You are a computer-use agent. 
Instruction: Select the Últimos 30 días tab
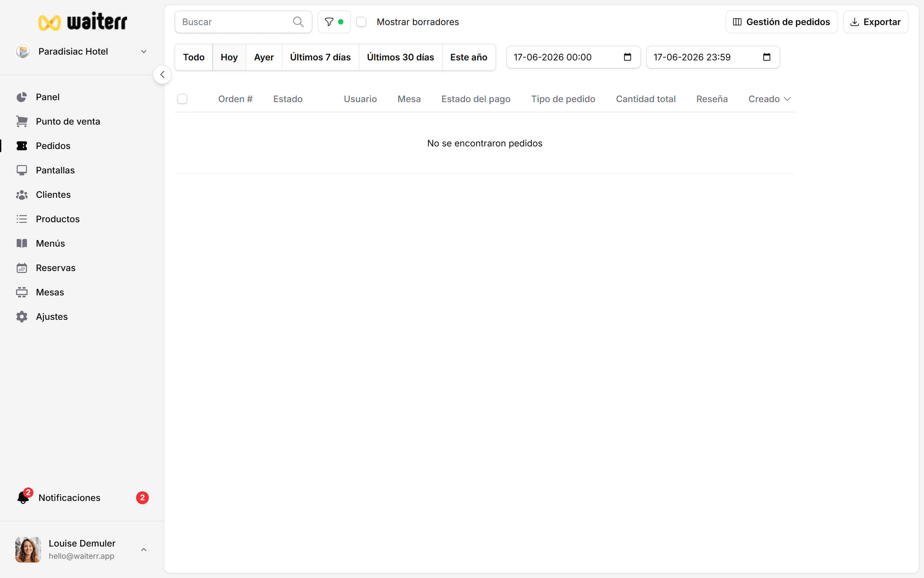tap(400, 57)
